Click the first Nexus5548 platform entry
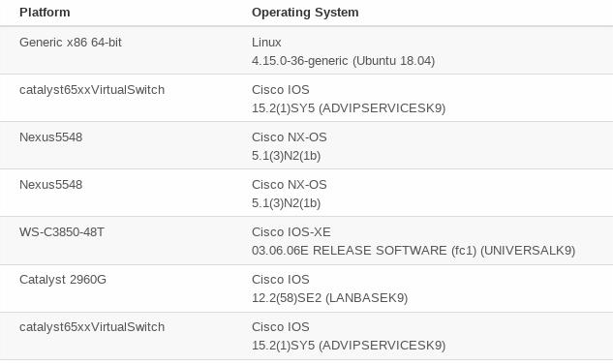 pyautogui.click(x=50, y=137)
